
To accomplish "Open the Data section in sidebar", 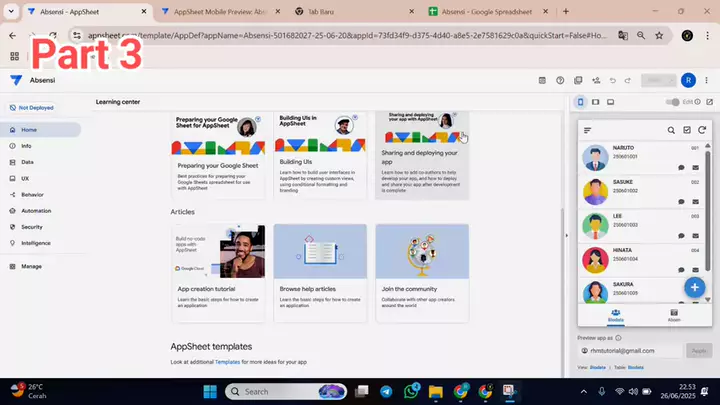I will coord(27,161).
